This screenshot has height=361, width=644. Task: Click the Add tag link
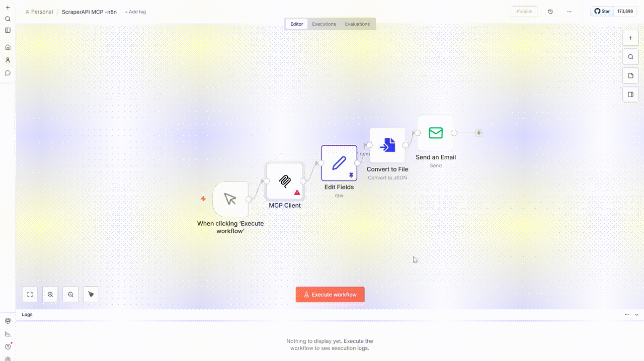coord(135,12)
